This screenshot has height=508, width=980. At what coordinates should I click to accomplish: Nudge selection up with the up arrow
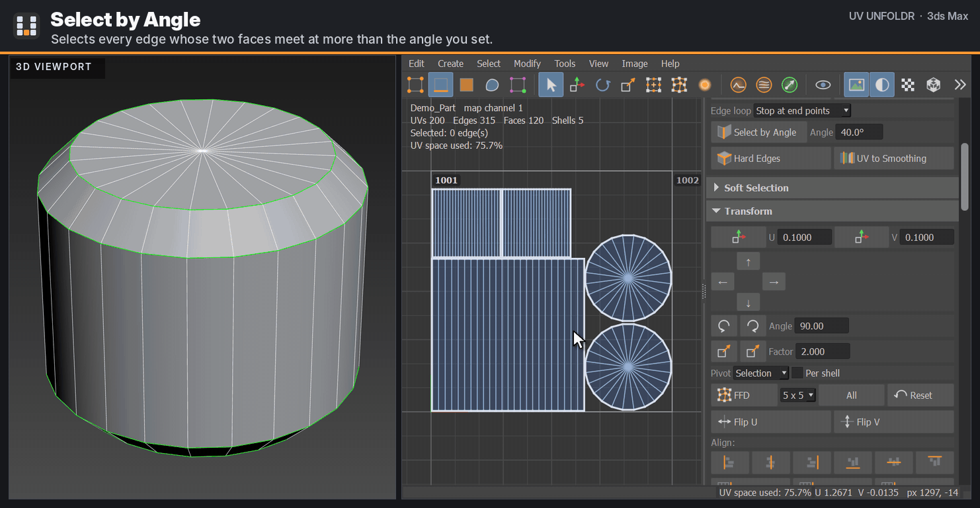coord(748,262)
